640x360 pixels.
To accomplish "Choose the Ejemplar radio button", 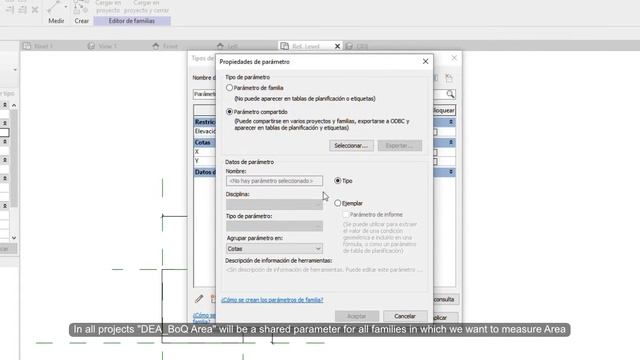I will pos(338,203).
